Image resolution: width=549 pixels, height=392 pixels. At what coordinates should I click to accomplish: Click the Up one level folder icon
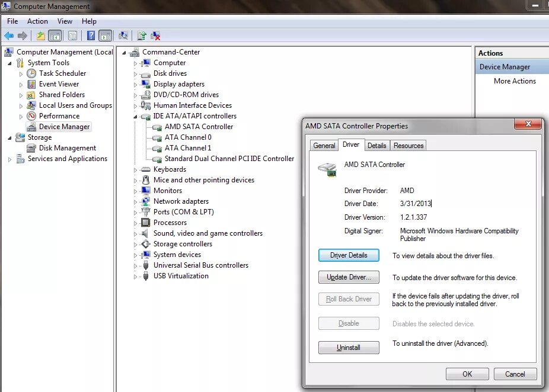coord(41,36)
